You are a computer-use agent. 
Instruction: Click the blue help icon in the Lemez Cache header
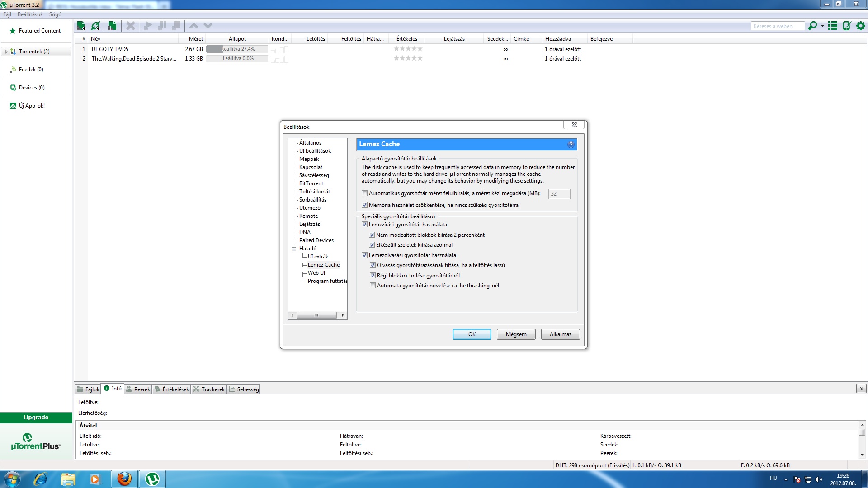tap(571, 145)
